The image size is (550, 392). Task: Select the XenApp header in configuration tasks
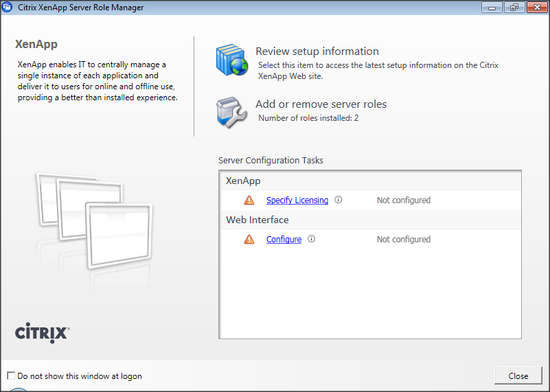(243, 181)
